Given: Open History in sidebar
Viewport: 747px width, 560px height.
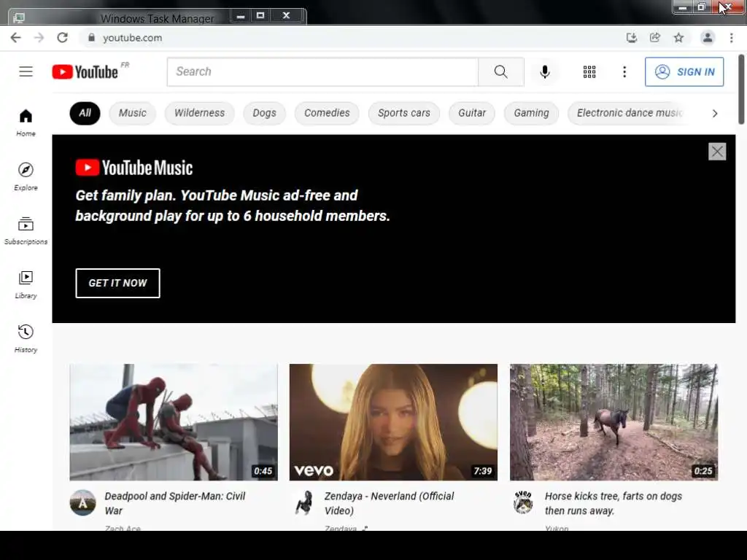Looking at the screenshot, I should pyautogui.click(x=26, y=338).
